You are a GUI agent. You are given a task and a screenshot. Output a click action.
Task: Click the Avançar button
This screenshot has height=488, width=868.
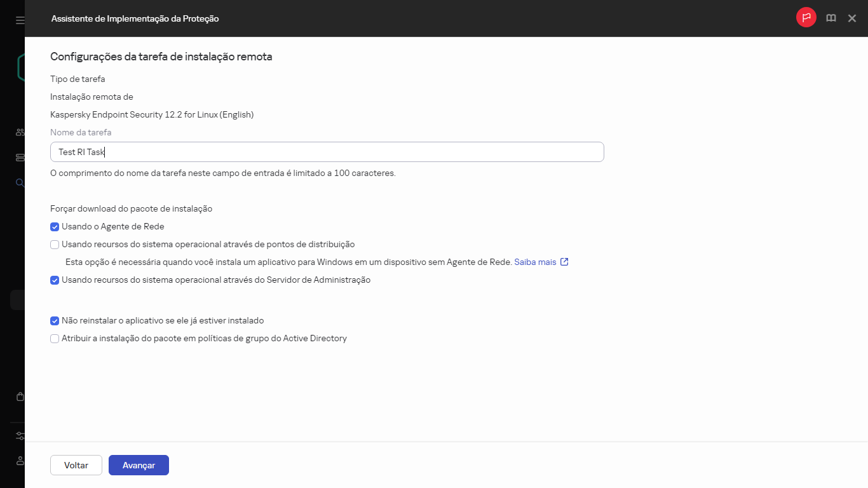(x=139, y=464)
